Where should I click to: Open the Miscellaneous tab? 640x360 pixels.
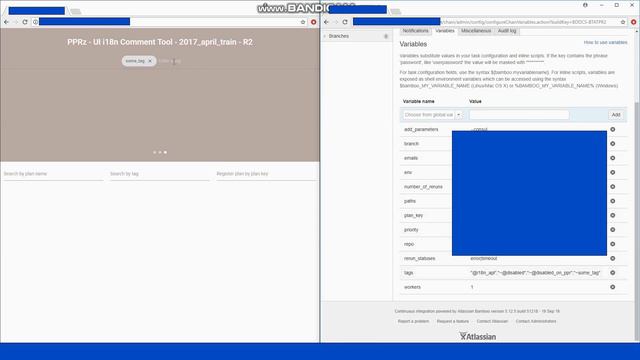[476, 31]
